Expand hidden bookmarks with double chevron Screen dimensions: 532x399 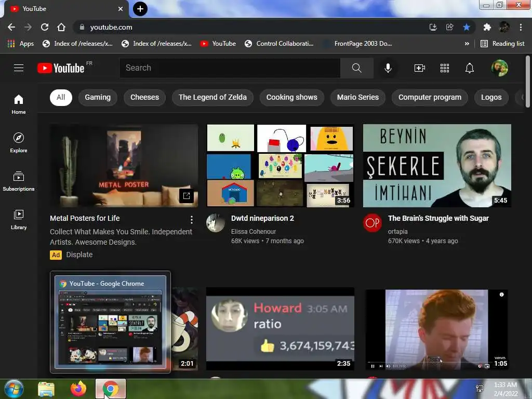tap(467, 44)
